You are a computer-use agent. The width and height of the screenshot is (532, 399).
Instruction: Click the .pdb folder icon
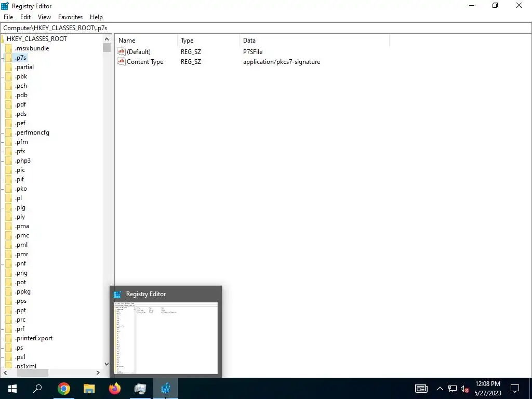coord(8,95)
